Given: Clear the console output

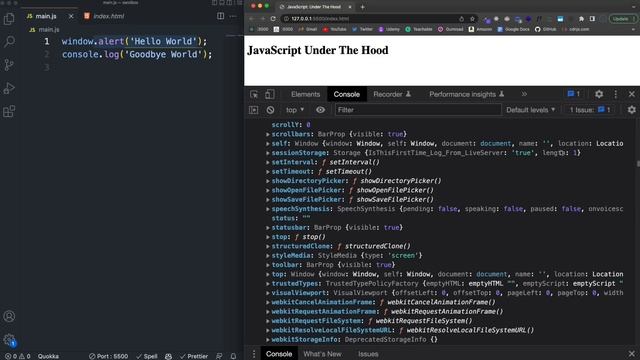Looking at the screenshot, I should 270,110.
